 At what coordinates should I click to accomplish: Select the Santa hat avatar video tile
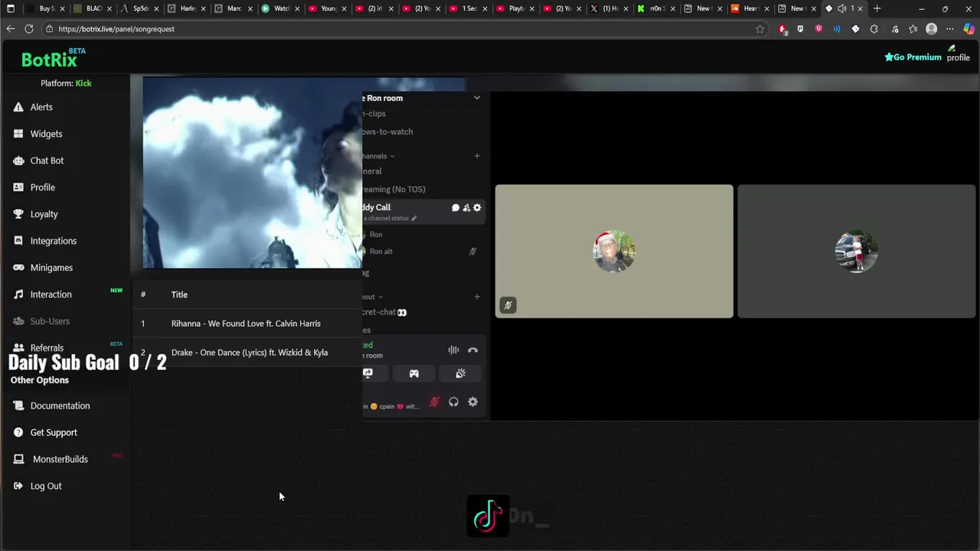(614, 251)
